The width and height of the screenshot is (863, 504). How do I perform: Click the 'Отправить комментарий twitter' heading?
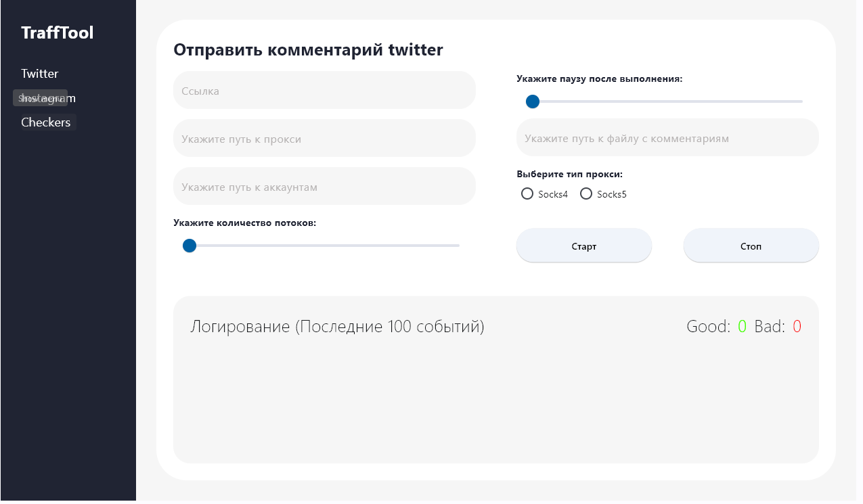308,49
